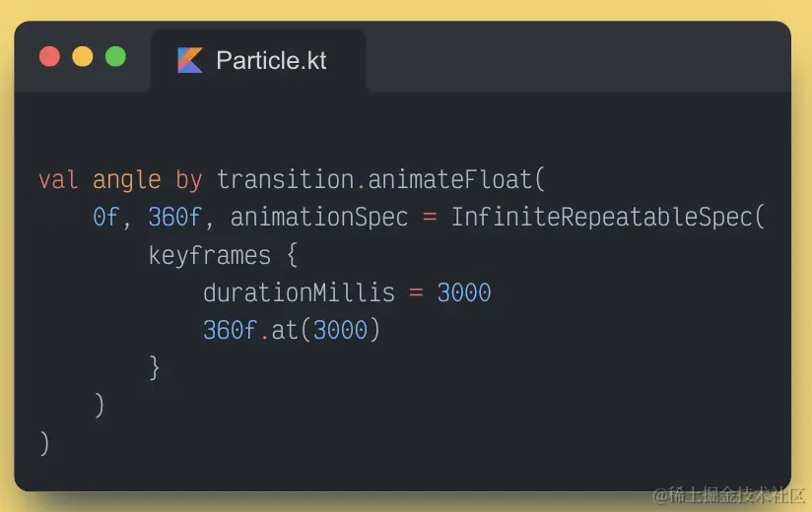The height and width of the screenshot is (512, 812).
Task: Click the final closing parenthesis on the last line
Action: 44,442
